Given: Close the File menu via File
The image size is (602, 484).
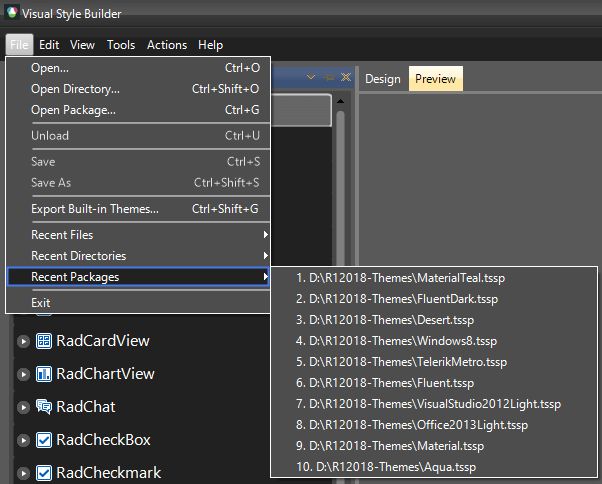Looking at the screenshot, I should pyautogui.click(x=19, y=45).
